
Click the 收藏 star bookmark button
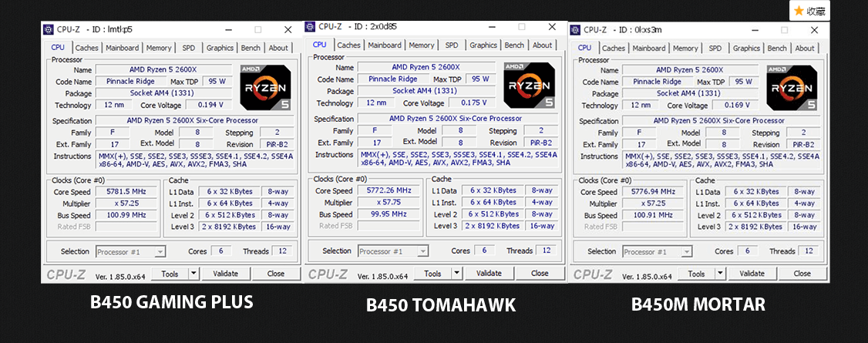[x=809, y=11]
